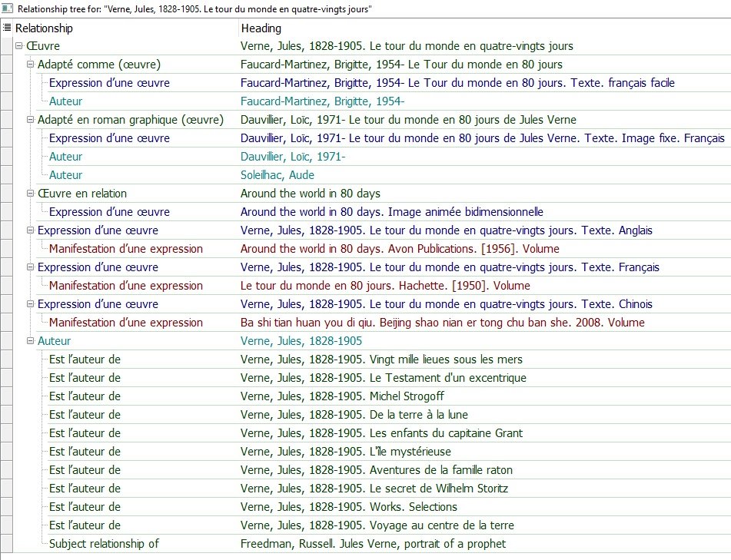The height and width of the screenshot is (560, 731).
Task: Collapse the Œuvre en relation node
Action: (30, 194)
